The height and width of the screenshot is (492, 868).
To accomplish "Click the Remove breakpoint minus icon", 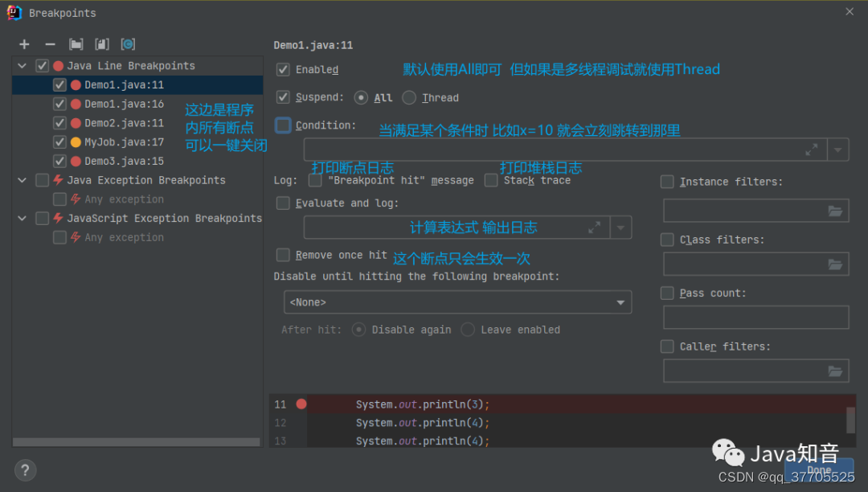I will [50, 44].
